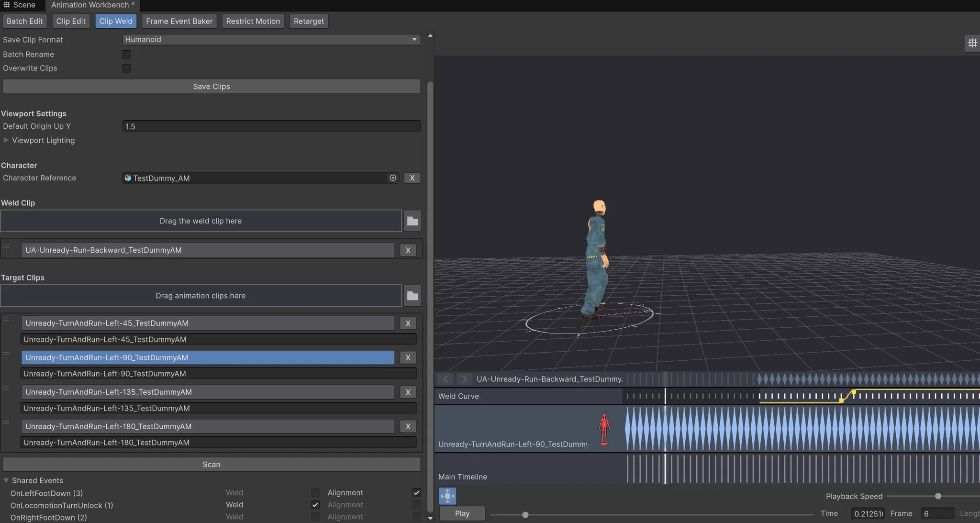Open the Frame Event Baker tab
The width and height of the screenshot is (980, 523).
179,21
